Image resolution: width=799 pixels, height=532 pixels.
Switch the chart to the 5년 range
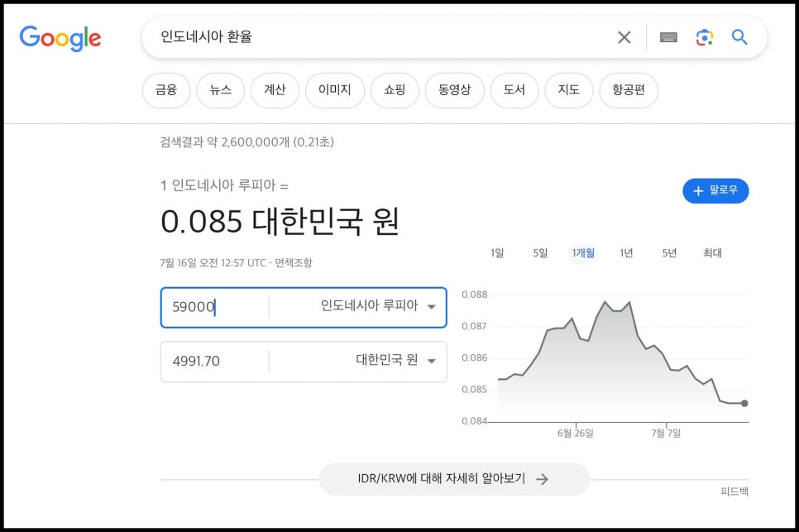tap(669, 252)
